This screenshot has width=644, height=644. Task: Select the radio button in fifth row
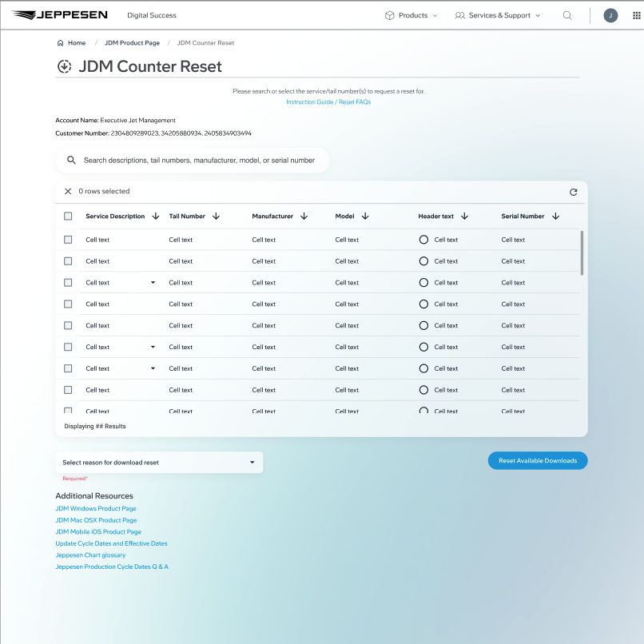[423, 325]
